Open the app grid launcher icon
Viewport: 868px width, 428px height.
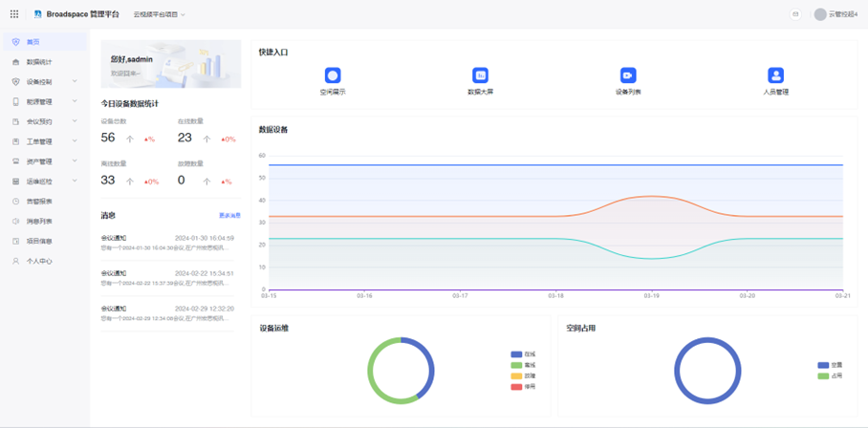pos(14,14)
